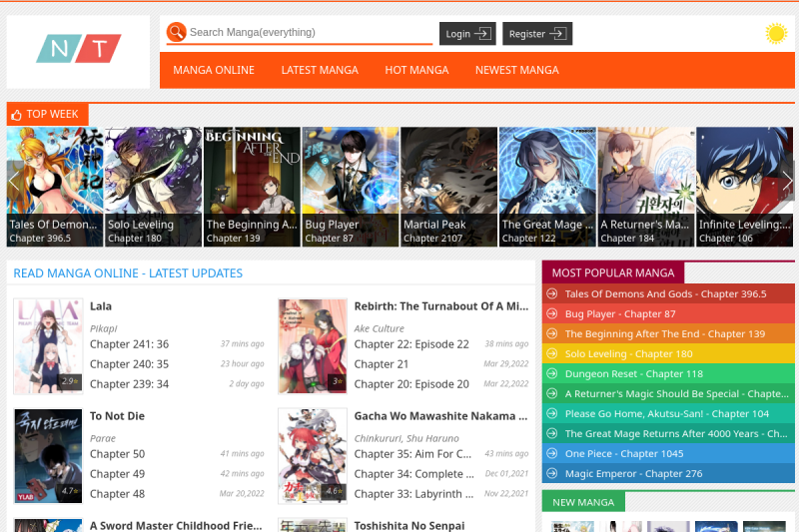Click READ MANGA ONLINE - LATEST UPDATES heading
Viewport: 799px width, 532px height.
tap(128, 273)
